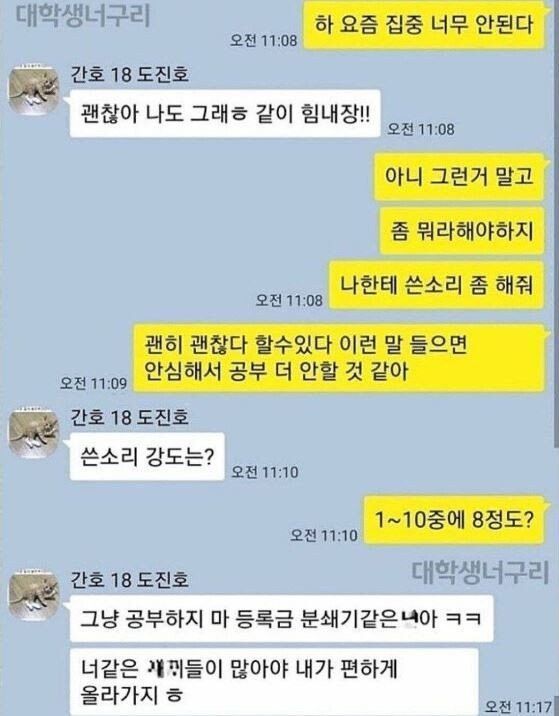Click the top-left "대학생너구리" watermark
Viewport: 559px width, 716px height.
[83, 15]
